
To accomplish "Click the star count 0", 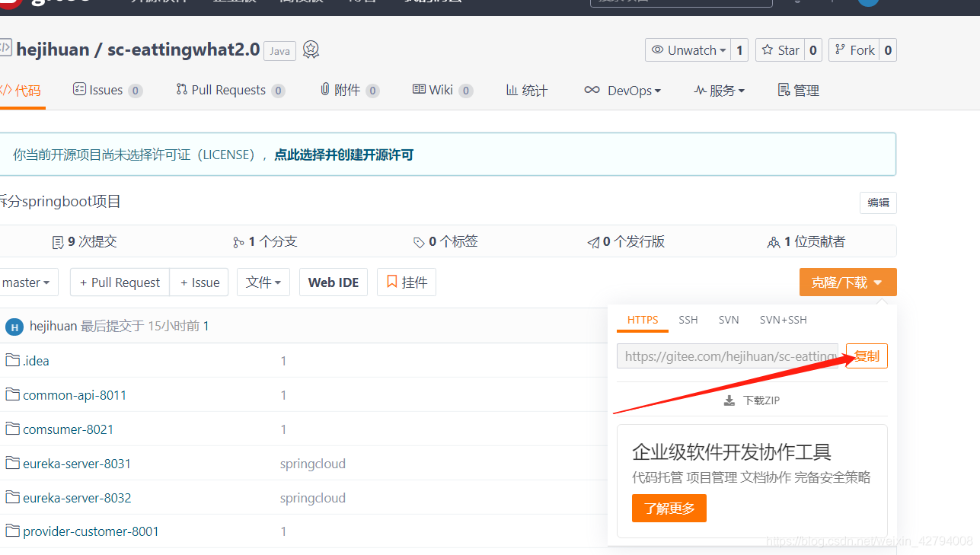I will click(813, 50).
